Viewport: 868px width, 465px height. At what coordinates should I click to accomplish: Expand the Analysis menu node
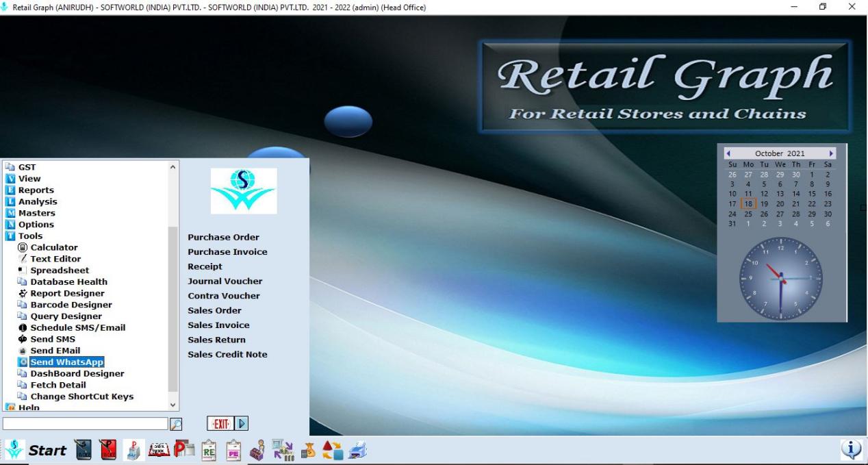coord(10,201)
